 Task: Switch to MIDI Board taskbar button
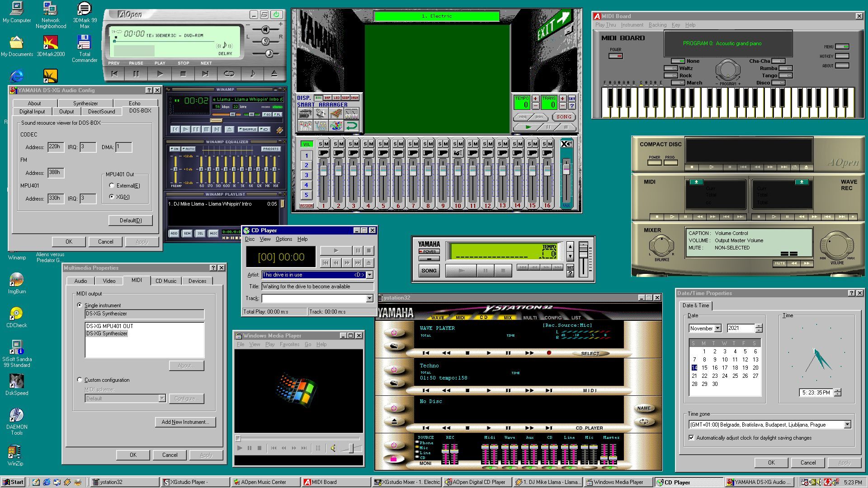[x=335, y=482]
